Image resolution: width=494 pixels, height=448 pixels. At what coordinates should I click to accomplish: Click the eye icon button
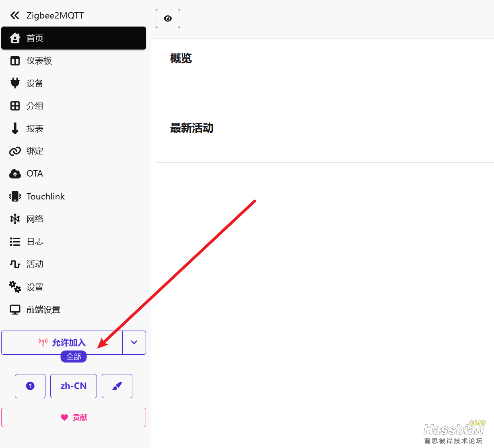tap(168, 18)
